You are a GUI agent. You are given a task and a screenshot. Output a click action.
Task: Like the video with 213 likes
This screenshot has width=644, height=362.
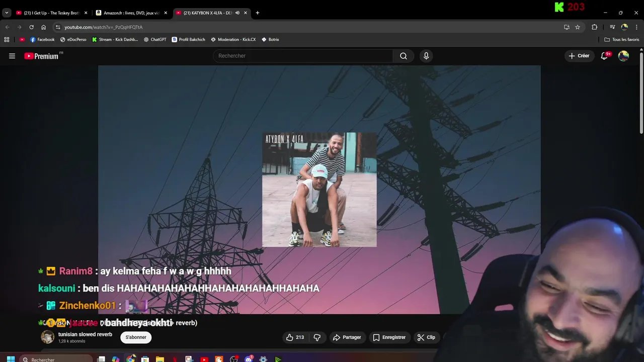[295, 337]
